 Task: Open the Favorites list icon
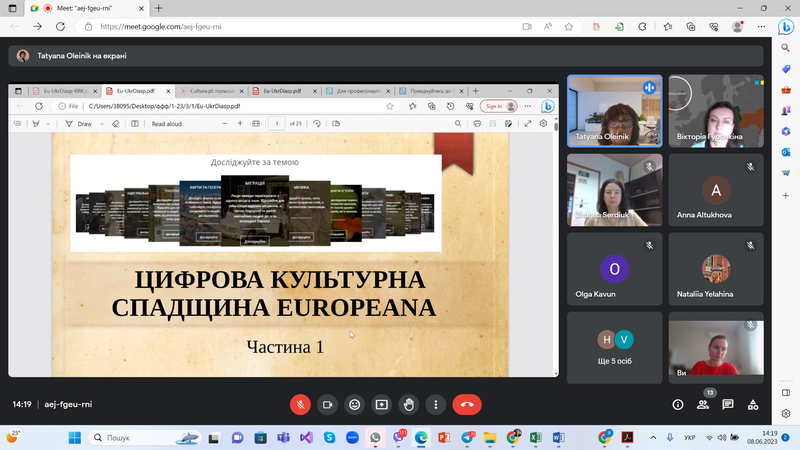(x=668, y=27)
